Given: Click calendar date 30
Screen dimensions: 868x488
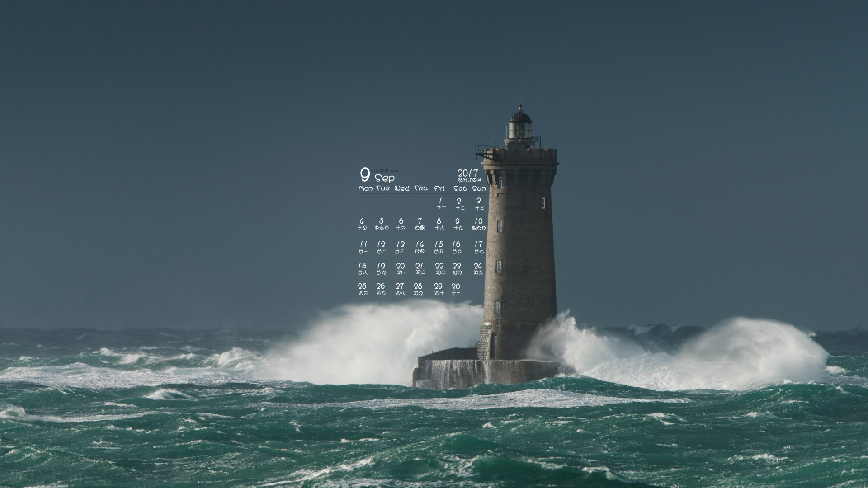Looking at the screenshot, I should pyautogui.click(x=456, y=286).
